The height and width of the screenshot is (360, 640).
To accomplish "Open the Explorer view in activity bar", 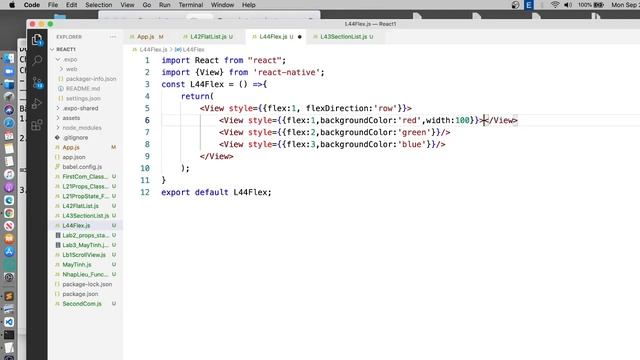I will point(37,40).
